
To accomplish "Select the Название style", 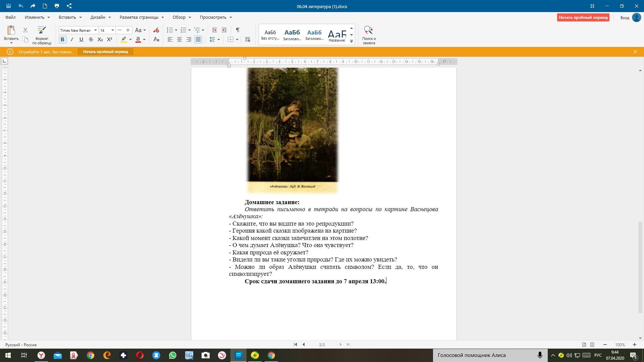I will (337, 35).
